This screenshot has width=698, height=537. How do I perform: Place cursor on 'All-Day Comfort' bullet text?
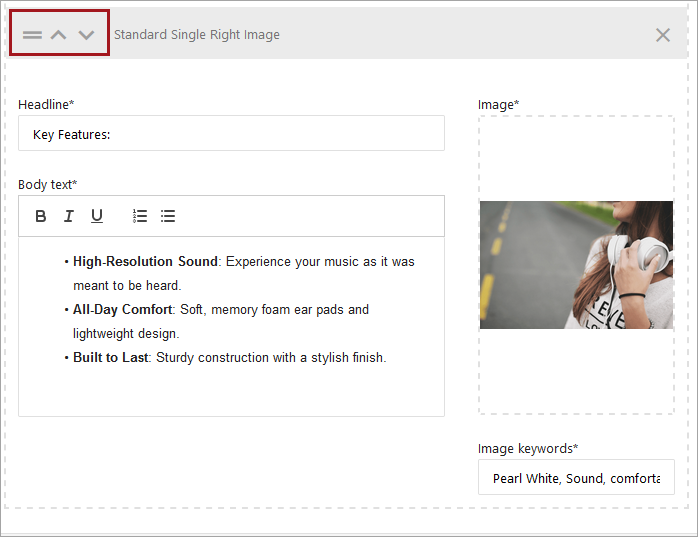(122, 310)
